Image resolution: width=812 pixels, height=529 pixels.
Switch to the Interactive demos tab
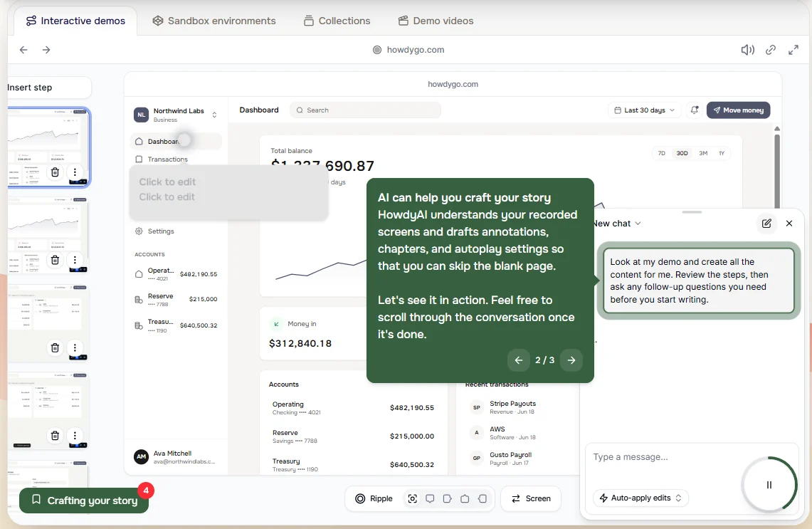click(x=75, y=21)
